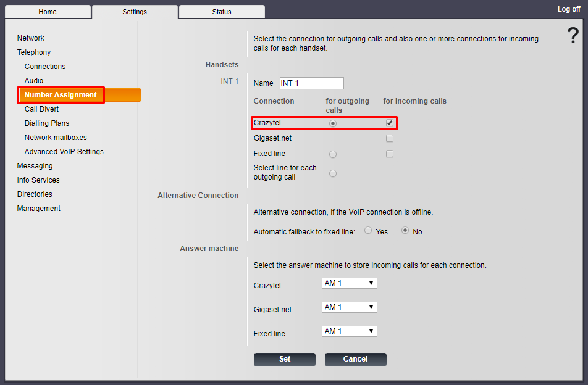Choose Select line for each outgoing call
The width and height of the screenshot is (588, 385).
point(333,173)
